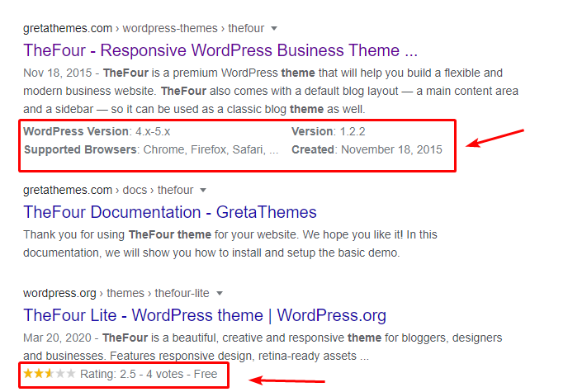Click the star rating icons
Viewport: 568px width, 392px height.
click(50, 373)
